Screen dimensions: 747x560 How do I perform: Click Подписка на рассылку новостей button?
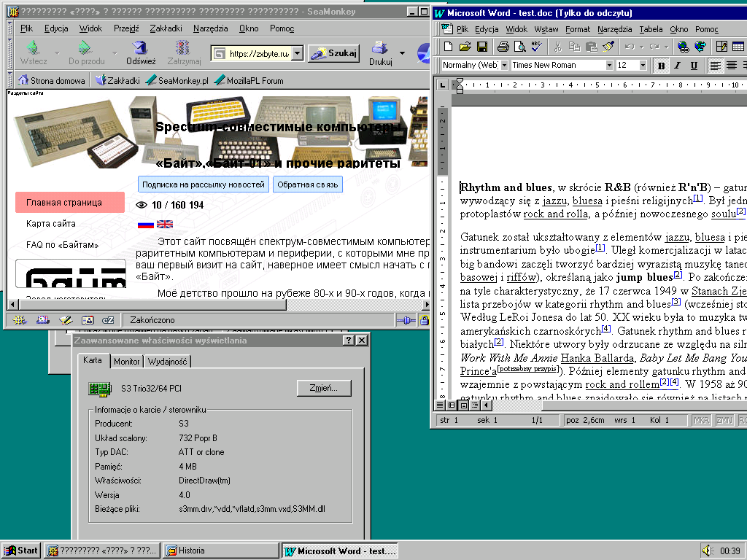click(x=204, y=184)
